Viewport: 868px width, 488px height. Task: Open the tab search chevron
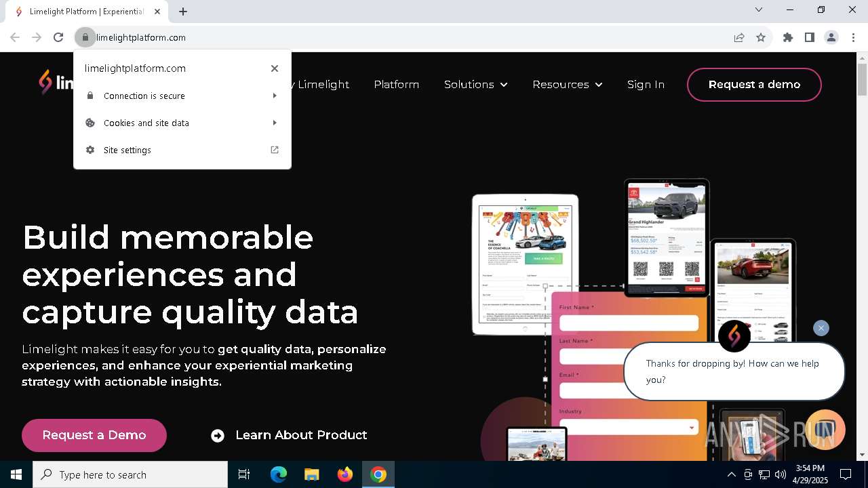coord(759,9)
